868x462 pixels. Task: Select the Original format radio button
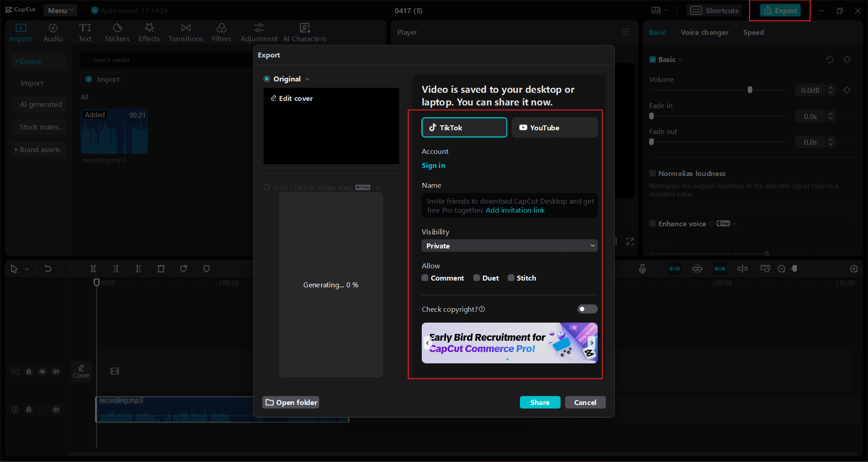point(267,79)
